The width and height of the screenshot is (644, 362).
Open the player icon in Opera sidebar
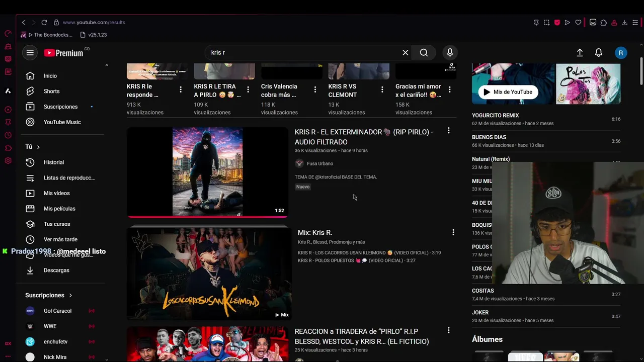pyautogui.click(x=8, y=110)
